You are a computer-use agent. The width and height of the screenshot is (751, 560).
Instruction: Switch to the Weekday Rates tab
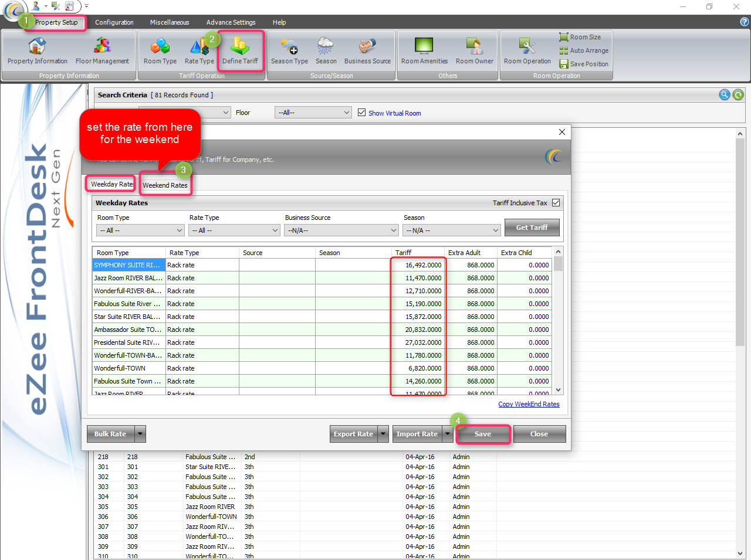(x=111, y=184)
